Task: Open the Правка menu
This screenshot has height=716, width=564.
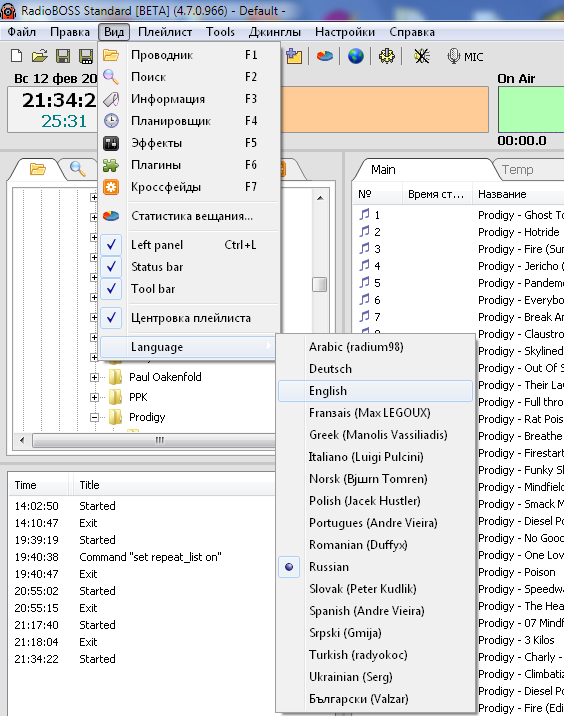Action: pos(70,32)
